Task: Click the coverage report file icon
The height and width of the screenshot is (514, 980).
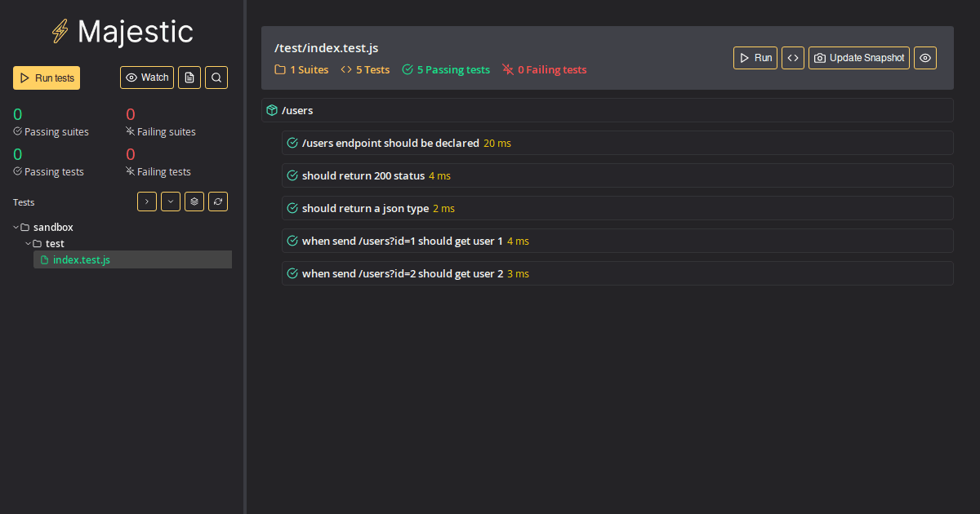Action: (189, 77)
